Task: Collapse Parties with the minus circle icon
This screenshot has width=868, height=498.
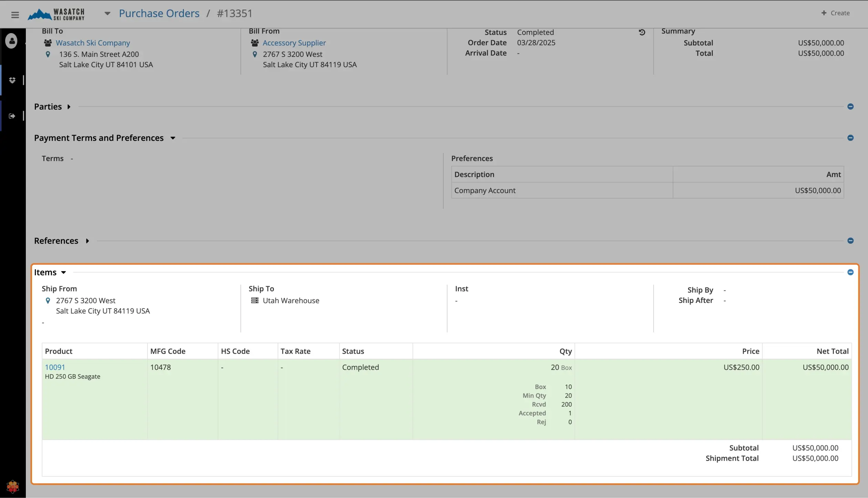Action: click(x=850, y=106)
